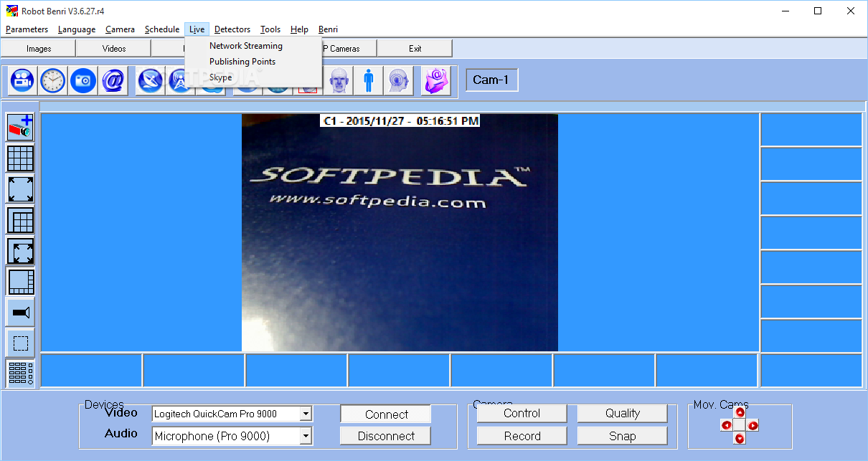This screenshot has width=868, height=461.
Task: Select the full grid layout icon
Action: (21, 158)
